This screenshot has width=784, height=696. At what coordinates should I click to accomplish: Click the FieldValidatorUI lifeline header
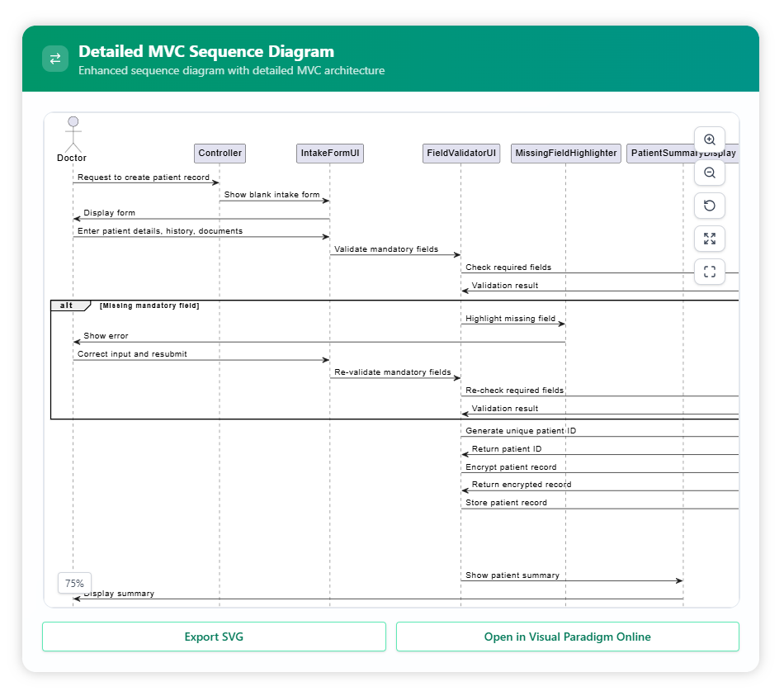click(461, 153)
